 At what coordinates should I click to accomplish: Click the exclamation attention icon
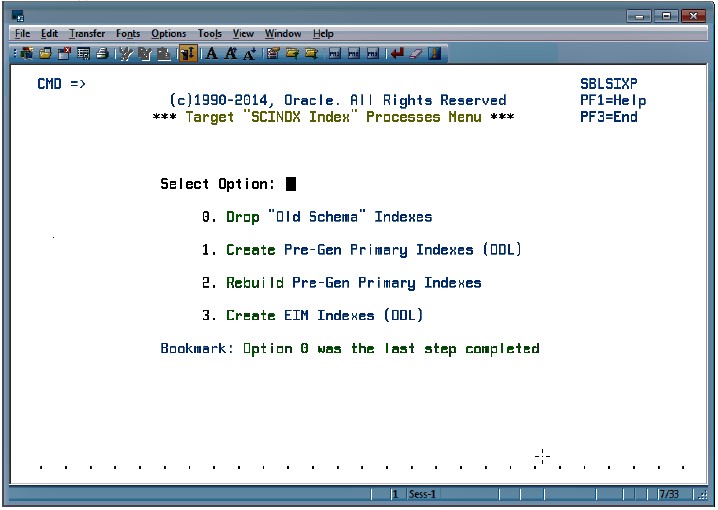tap(435, 54)
